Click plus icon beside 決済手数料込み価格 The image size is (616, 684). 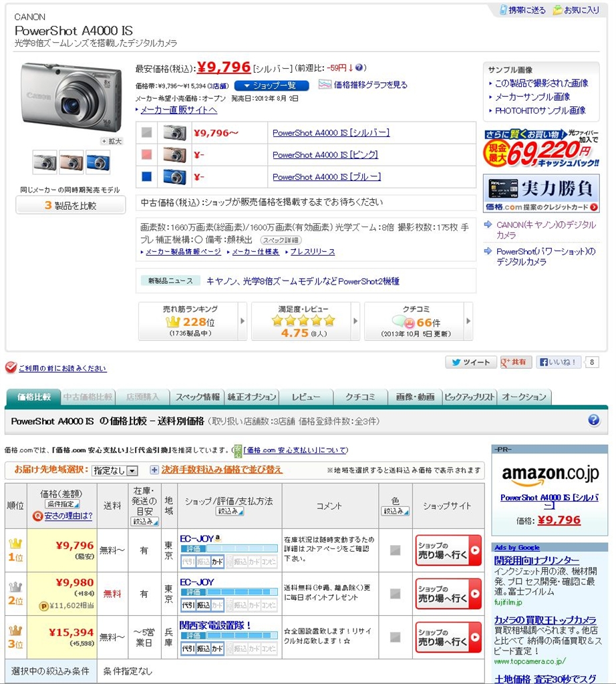(x=154, y=470)
